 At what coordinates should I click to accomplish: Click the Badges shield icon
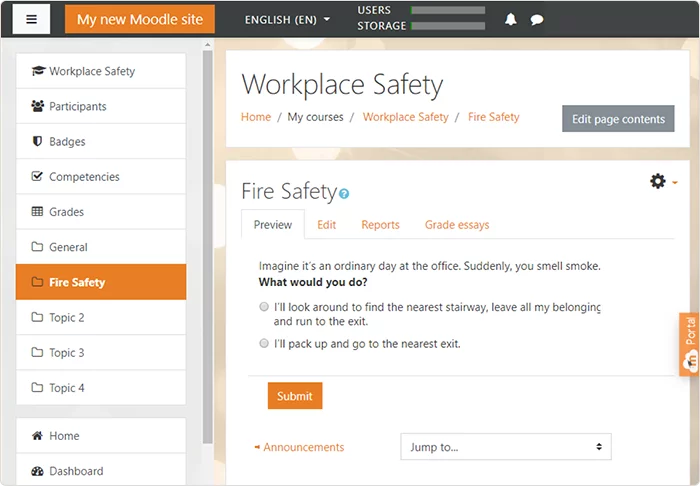[38, 142]
